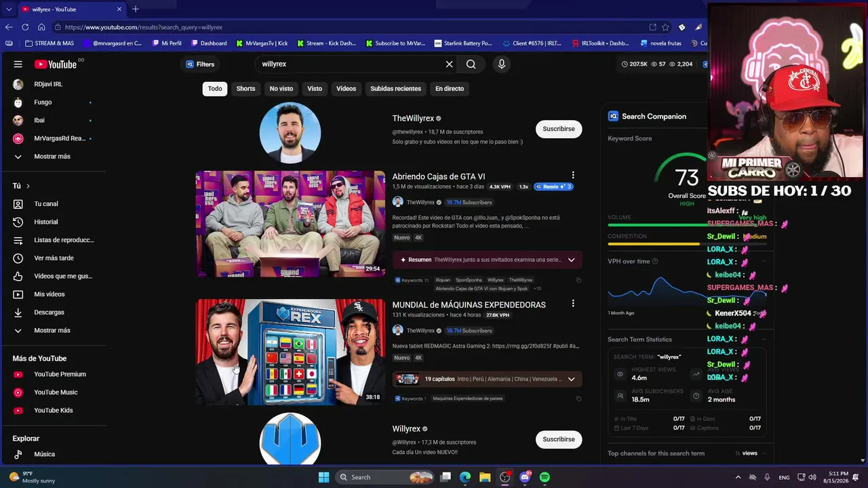Open YouTube Music from the sidebar
This screenshot has height=488, width=868.
54,392
